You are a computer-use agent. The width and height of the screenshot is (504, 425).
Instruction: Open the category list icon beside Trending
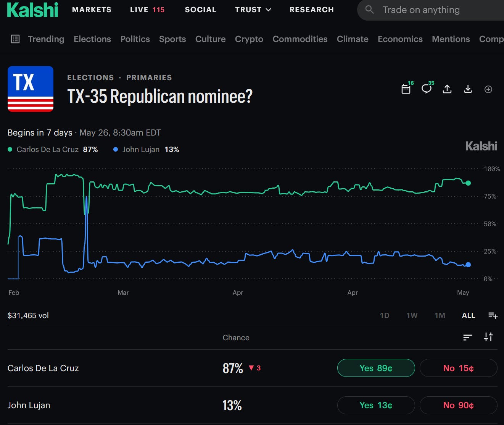(x=15, y=39)
